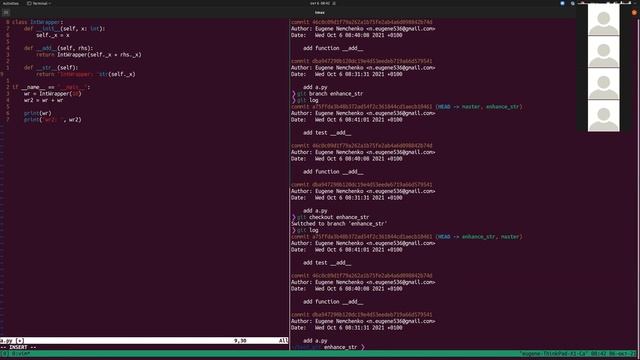Select the '0:vim*' tmux window tab
Screen dimensions: 640x360
click(x=21, y=353)
